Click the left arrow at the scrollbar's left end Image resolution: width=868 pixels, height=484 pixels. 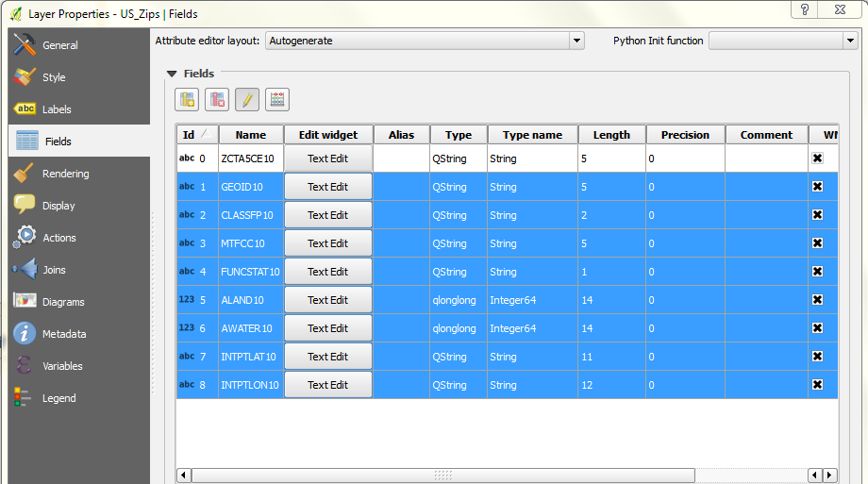pyautogui.click(x=184, y=476)
